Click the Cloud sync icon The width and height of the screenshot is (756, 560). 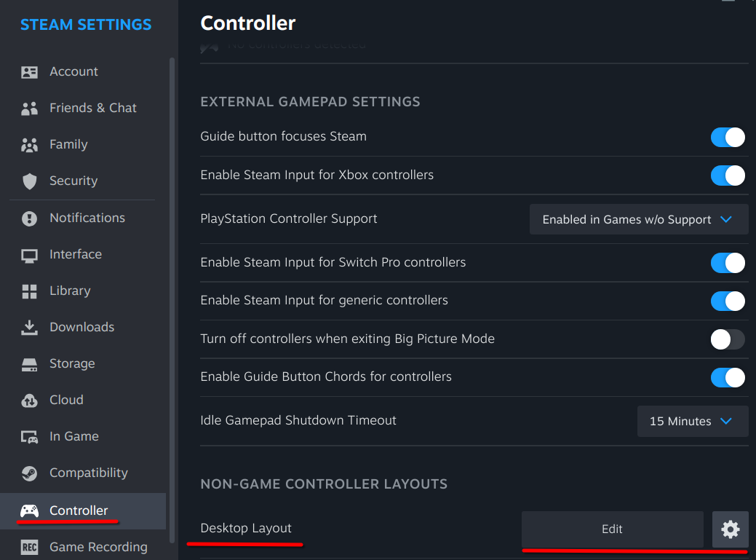click(30, 401)
